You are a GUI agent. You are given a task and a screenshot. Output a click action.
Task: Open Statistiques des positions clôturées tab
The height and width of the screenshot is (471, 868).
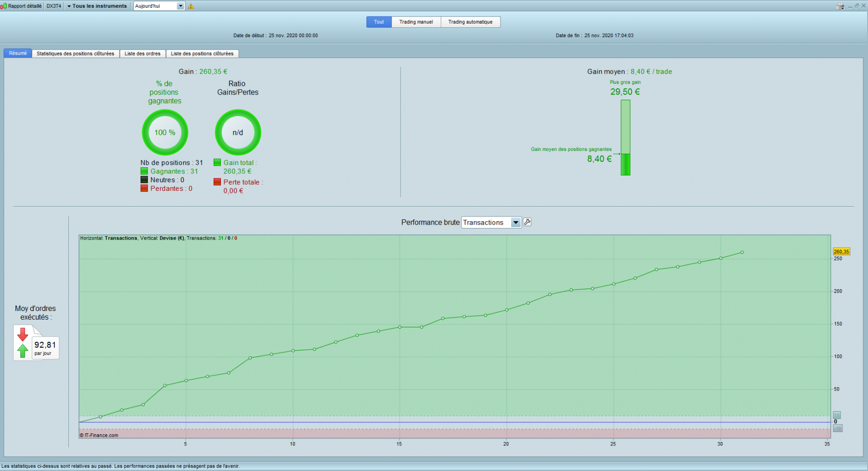click(x=75, y=54)
